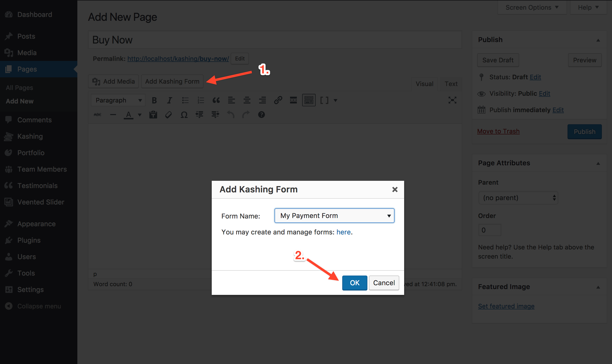Click Save Draft button
Viewport: 612px width, 364px height.
[498, 60]
